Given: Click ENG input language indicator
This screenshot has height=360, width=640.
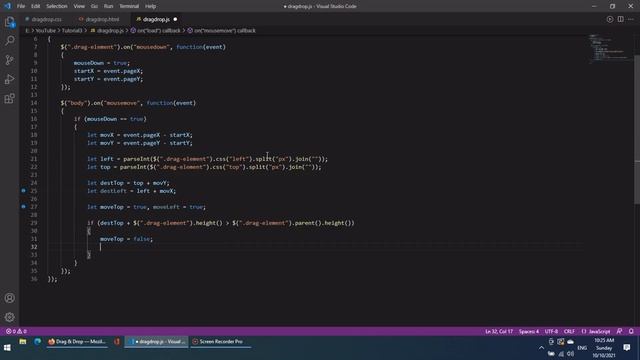Looking at the screenshot, I should tap(582, 348).
